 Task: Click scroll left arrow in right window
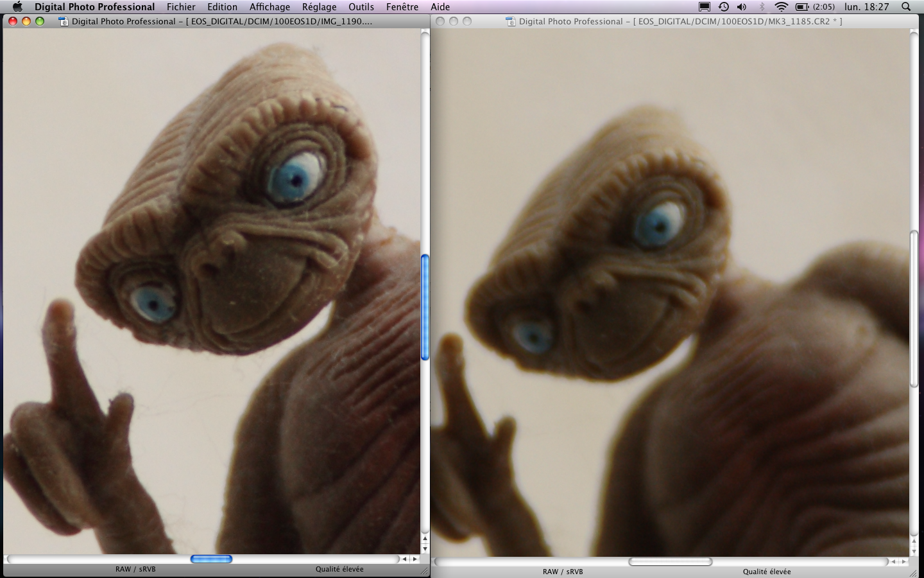(894, 561)
